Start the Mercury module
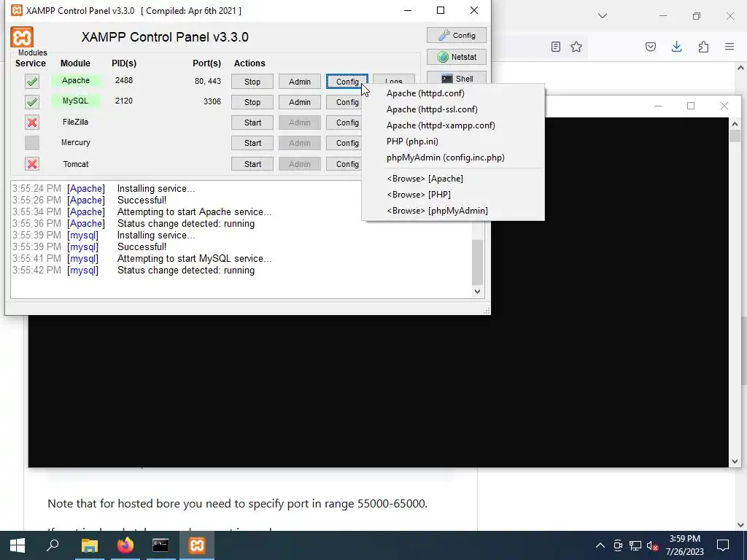Viewport: 747px width, 560px height. point(252,143)
